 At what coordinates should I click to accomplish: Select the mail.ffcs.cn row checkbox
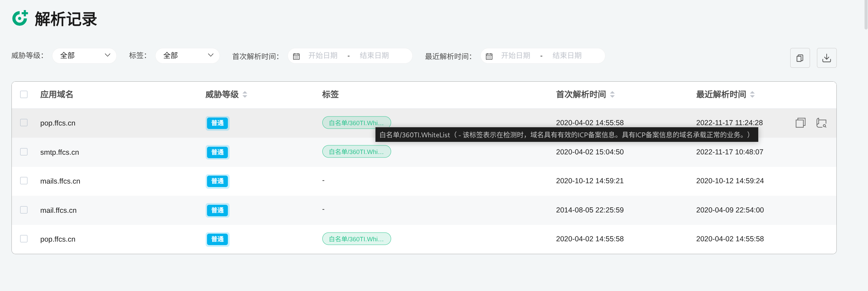(x=24, y=210)
